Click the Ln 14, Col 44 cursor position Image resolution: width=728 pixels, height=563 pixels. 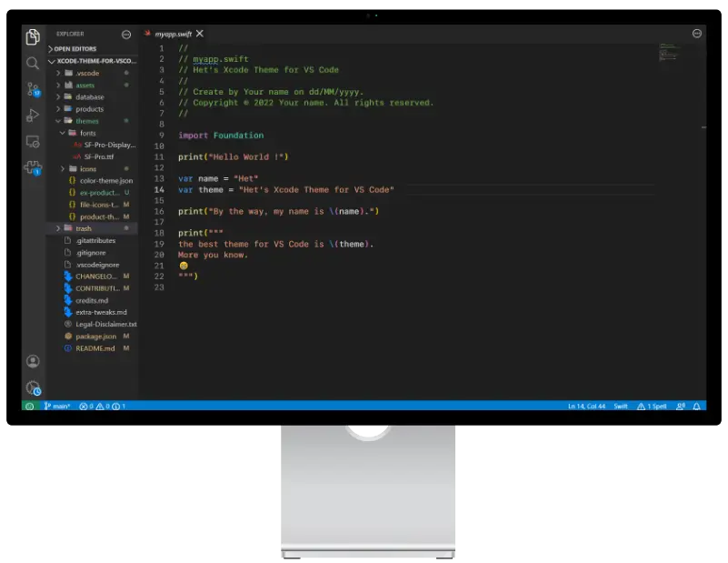586,406
